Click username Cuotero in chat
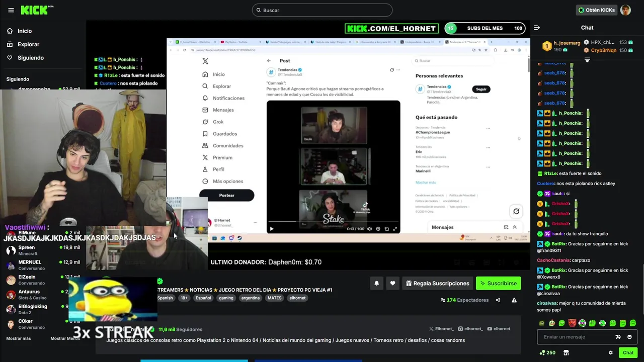This screenshot has height=362, width=644. tap(545, 184)
